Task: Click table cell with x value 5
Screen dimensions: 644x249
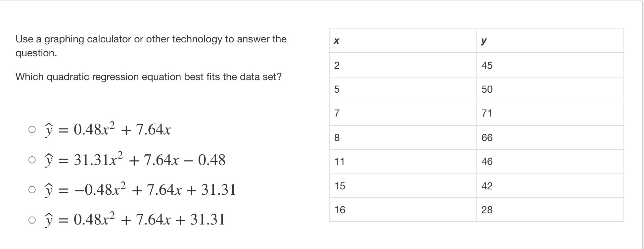Action: pyautogui.click(x=403, y=89)
